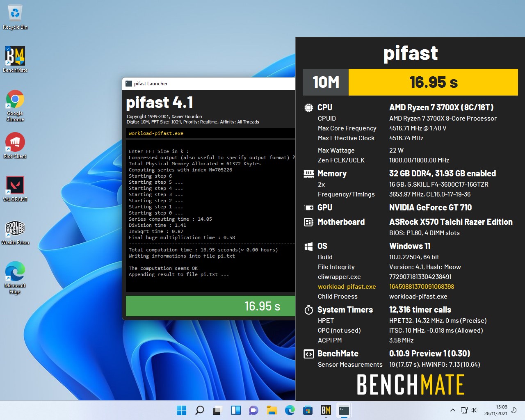This screenshot has width=525, height=420.
Task: Click the 'Max Wattage' row label
Action: (x=336, y=151)
